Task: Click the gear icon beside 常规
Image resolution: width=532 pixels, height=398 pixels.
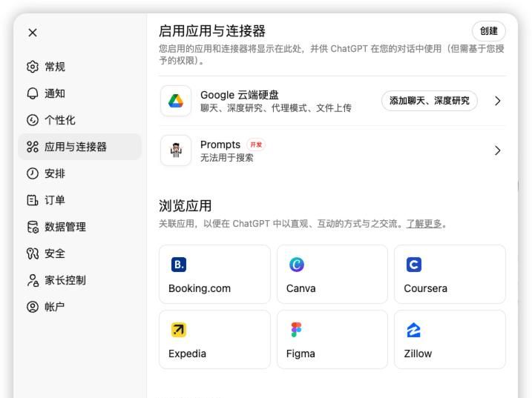Action: pos(33,67)
